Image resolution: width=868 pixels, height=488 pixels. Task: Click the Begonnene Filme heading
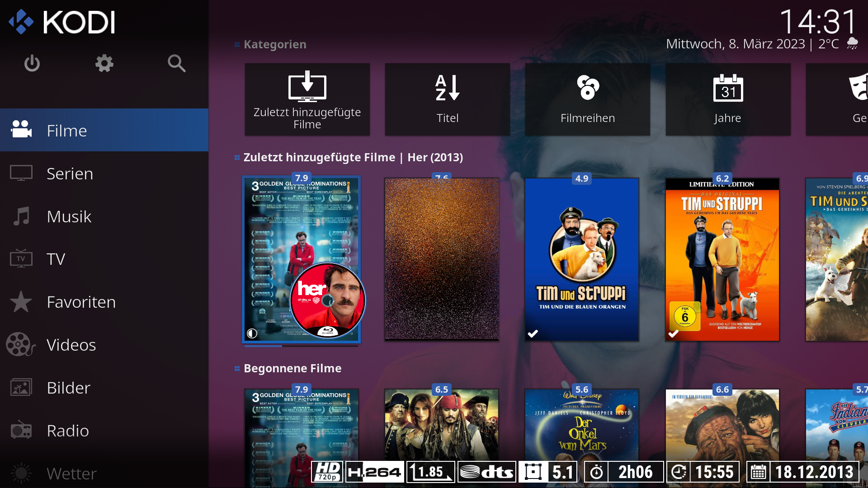(292, 368)
